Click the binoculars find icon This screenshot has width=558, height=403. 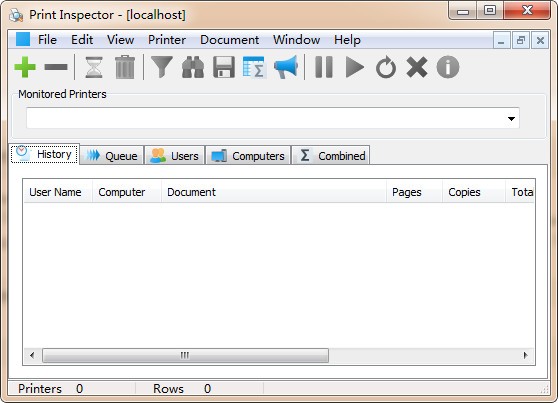(193, 67)
